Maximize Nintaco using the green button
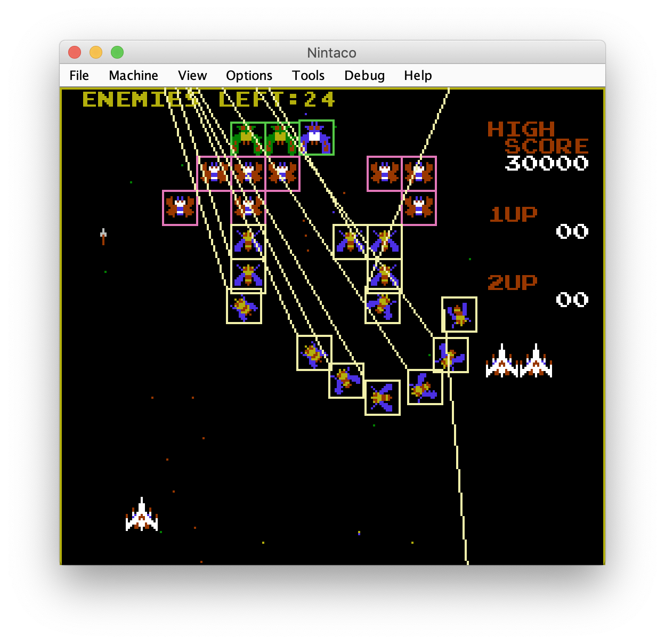Image resolution: width=665 pixels, height=644 pixels. click(x=117, y=52)
